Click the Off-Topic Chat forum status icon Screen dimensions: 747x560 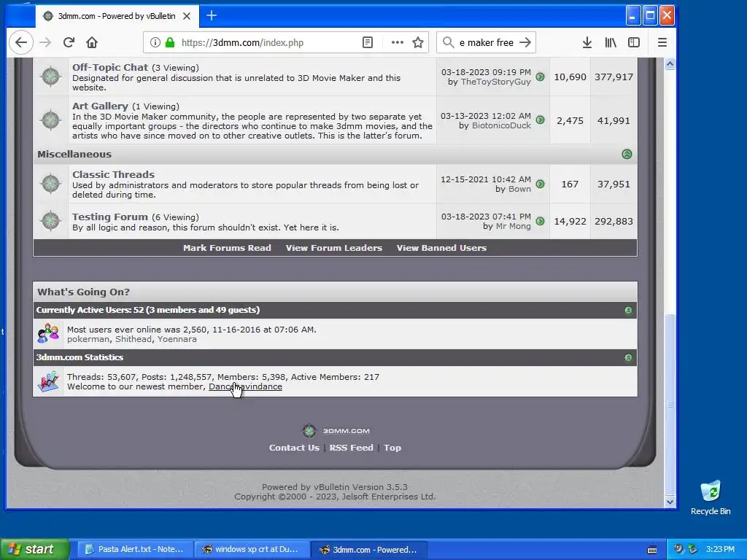pos(50,76)
